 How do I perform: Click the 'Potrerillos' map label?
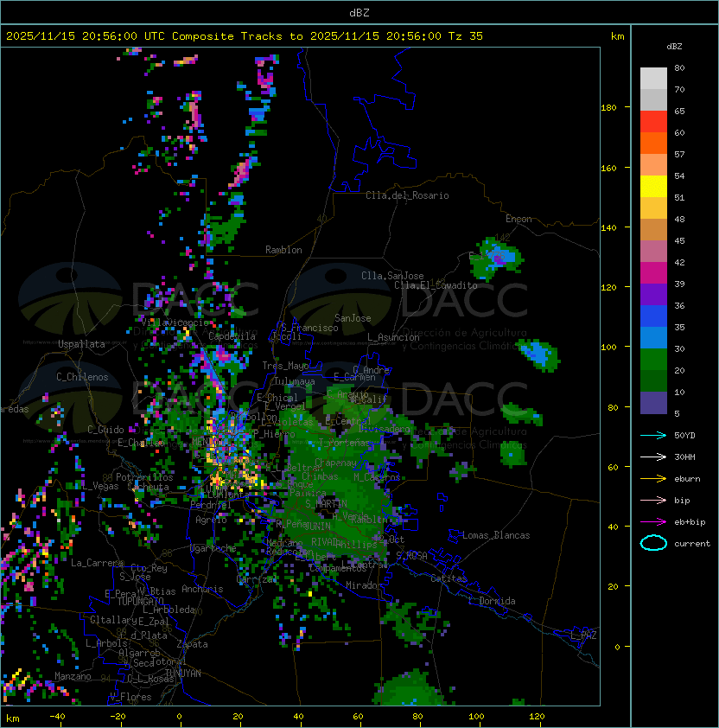coord(144,477)
